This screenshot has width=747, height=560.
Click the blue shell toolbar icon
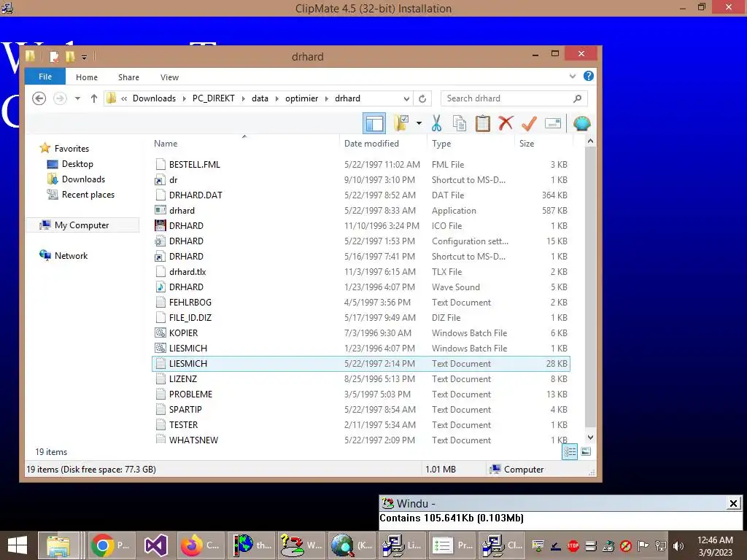[x=581, y=123]
